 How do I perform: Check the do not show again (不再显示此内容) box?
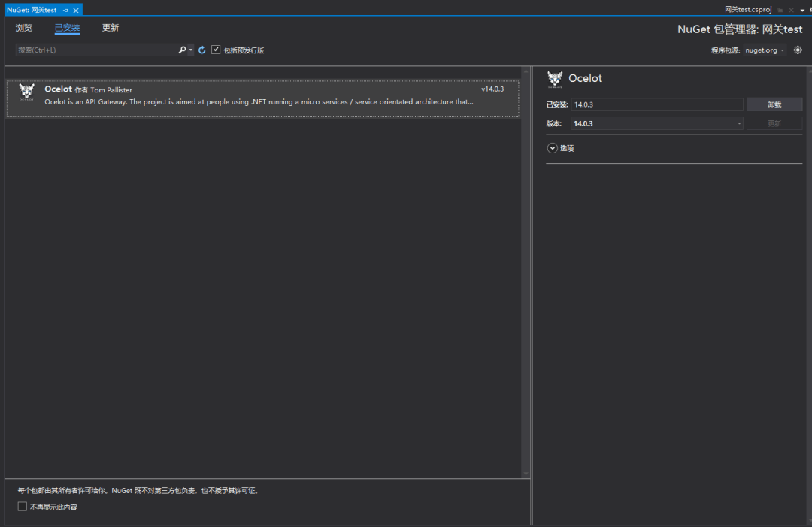[x=23, y=507]
